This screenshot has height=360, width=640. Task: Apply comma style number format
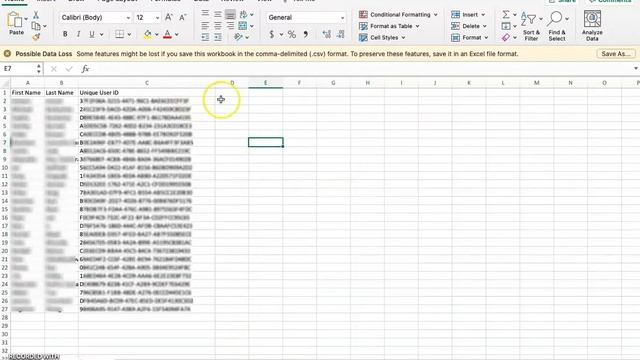306,34
